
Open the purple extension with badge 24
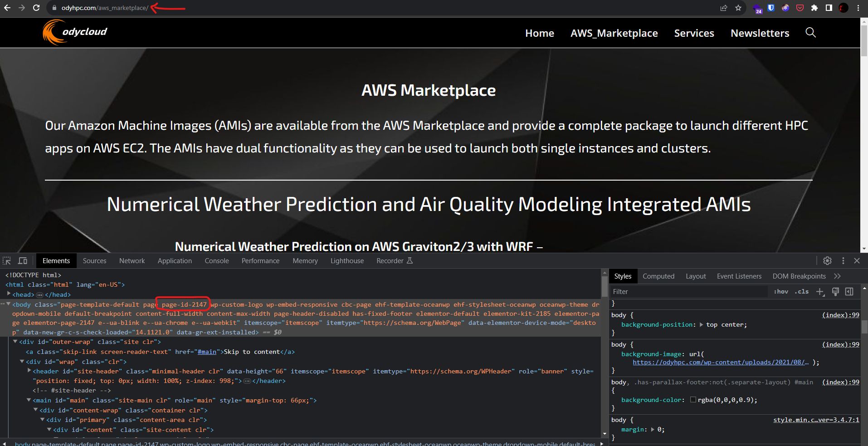pos(757,8)
